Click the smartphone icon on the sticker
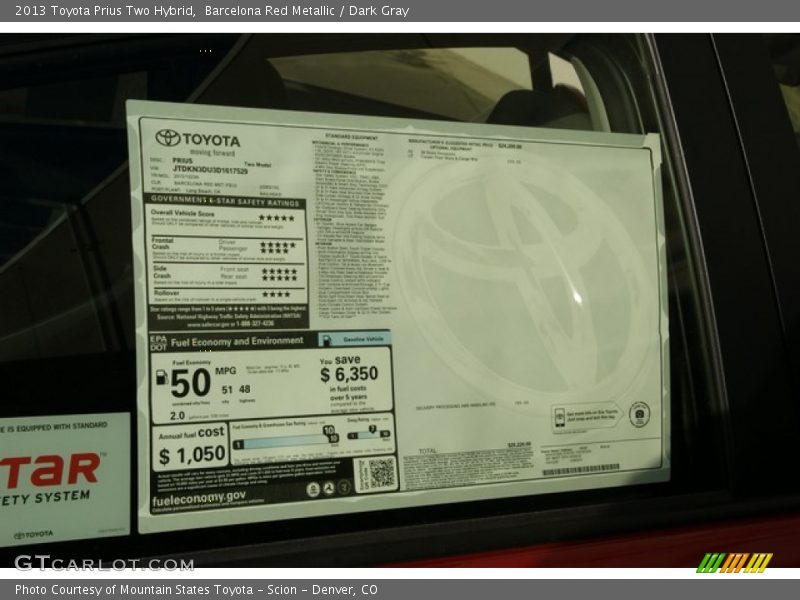The image size is (800, 600). (x=559, y=415)
